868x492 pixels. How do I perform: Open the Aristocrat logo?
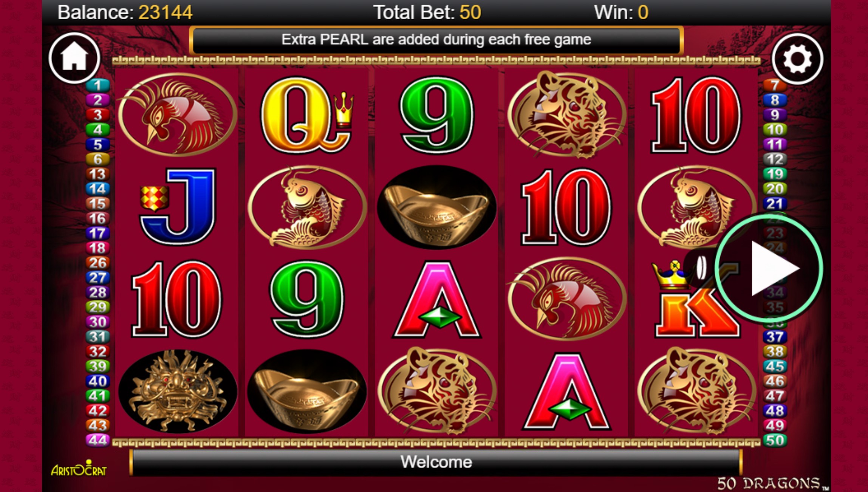click(79, 469)
